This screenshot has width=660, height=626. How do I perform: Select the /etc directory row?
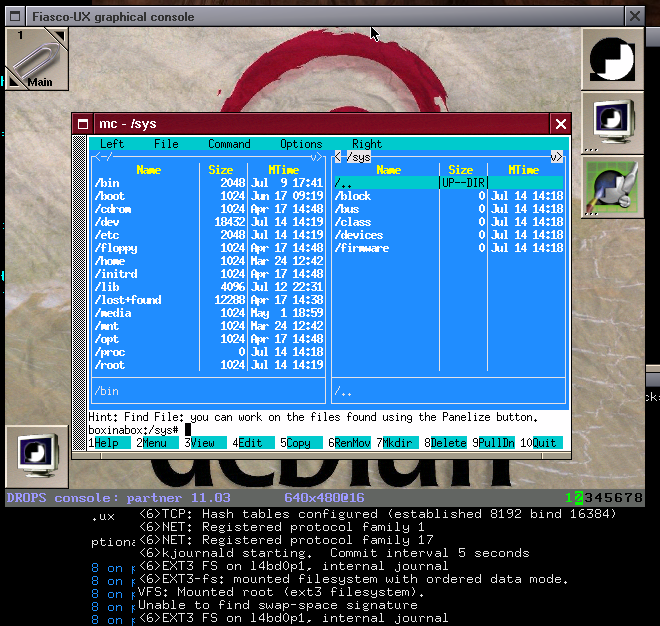[x=208, y=235]
